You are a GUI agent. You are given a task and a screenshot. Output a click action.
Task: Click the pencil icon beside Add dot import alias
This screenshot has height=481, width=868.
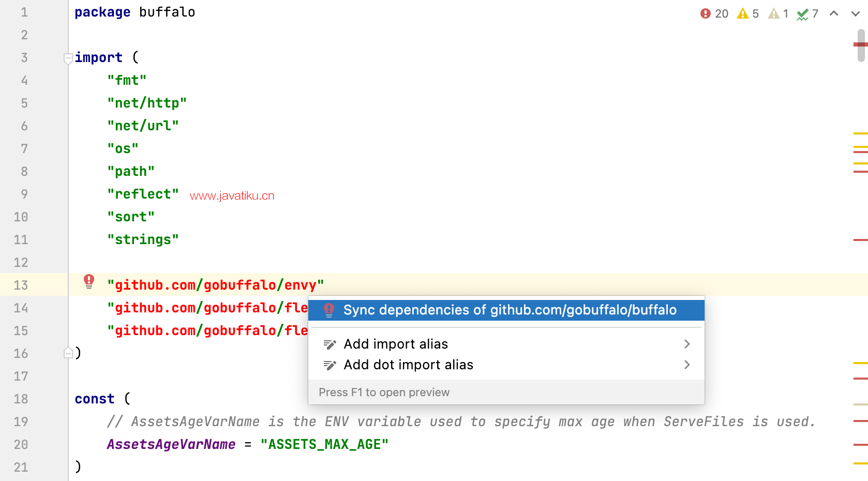click(330, 365)
